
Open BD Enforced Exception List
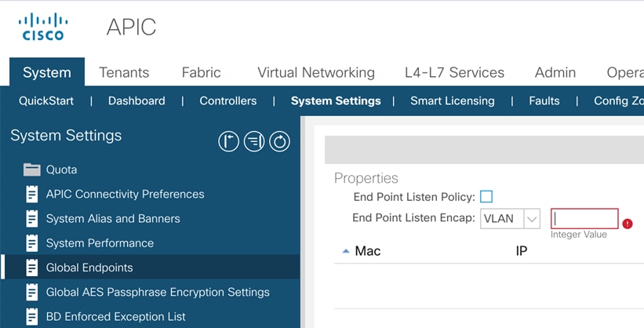tap(116, 316)
